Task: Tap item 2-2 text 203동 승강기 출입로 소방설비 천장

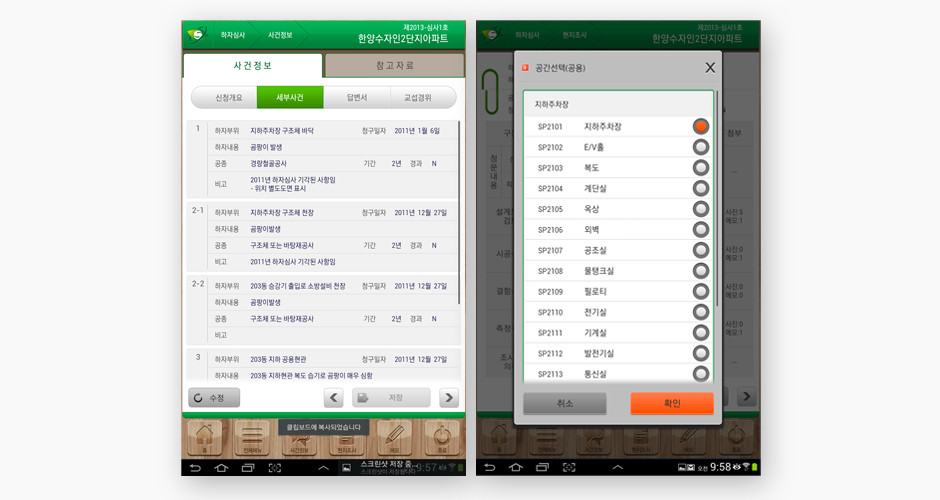Action: 298,286
